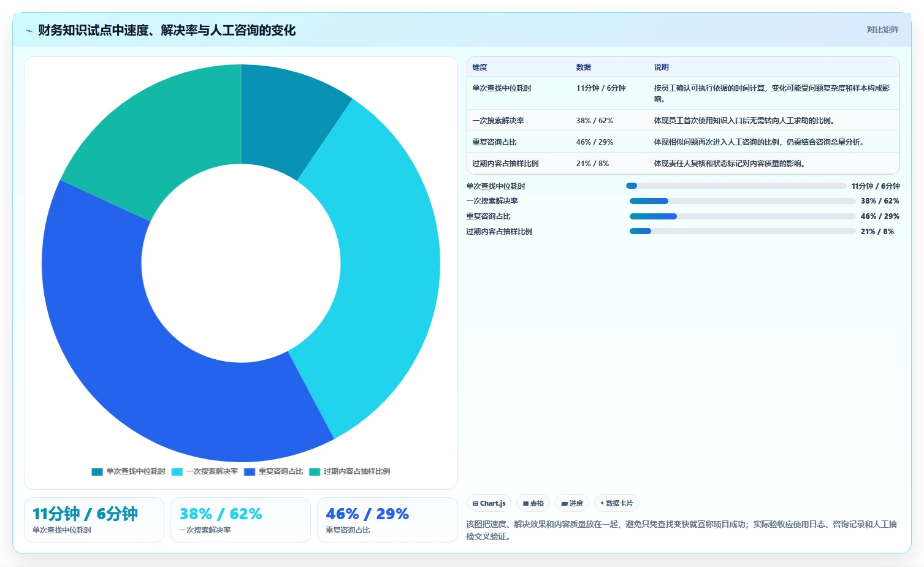Click the 数据 column header

[x=584, y=67]
